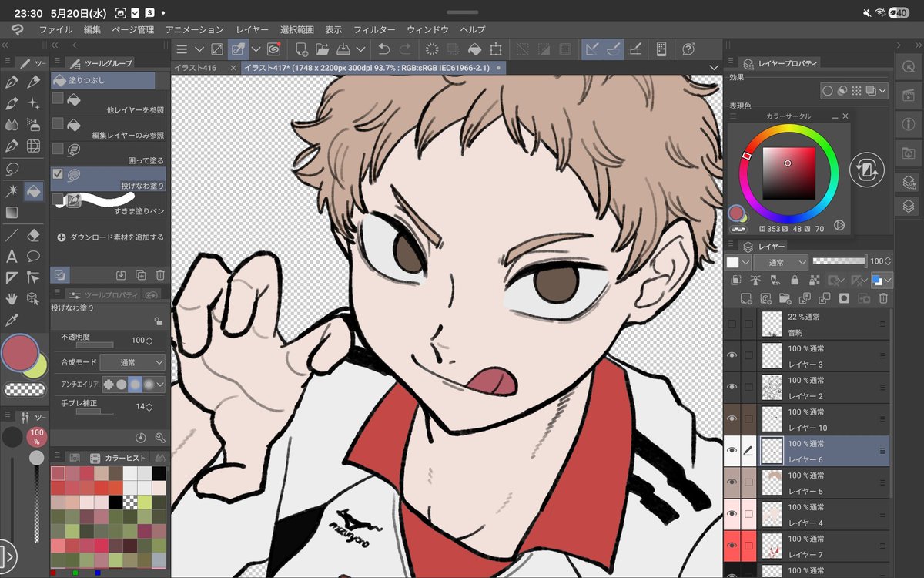Click the swap colors icon beside color circle
This screenshot has width=924, height=578.
click(x=866, y=170)
